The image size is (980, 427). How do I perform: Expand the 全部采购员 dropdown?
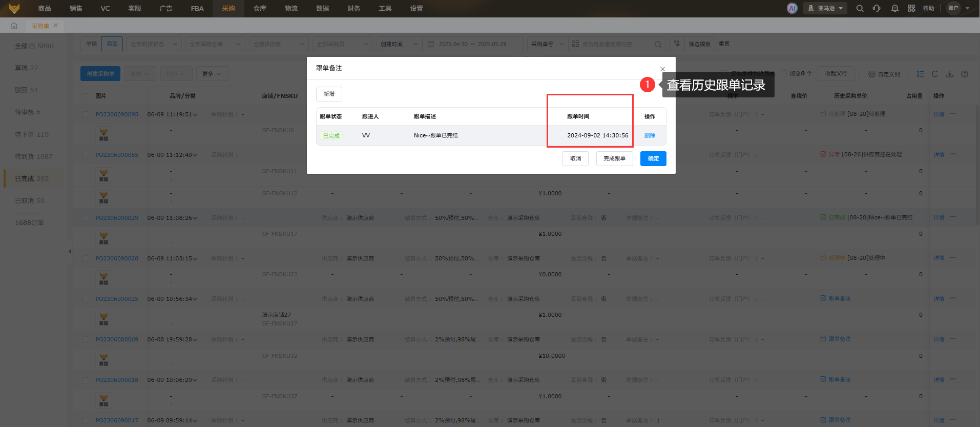(342, 44)
